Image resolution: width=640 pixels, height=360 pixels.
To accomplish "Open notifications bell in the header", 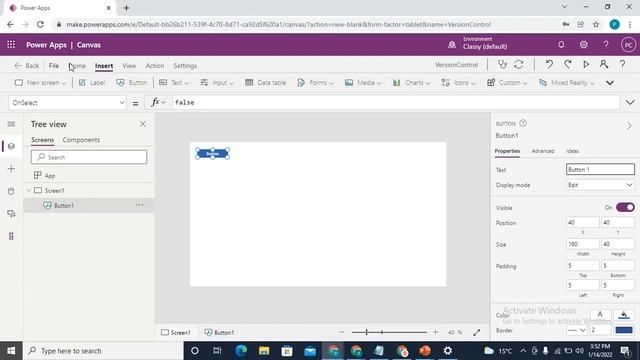I will (x=561, y=44).
